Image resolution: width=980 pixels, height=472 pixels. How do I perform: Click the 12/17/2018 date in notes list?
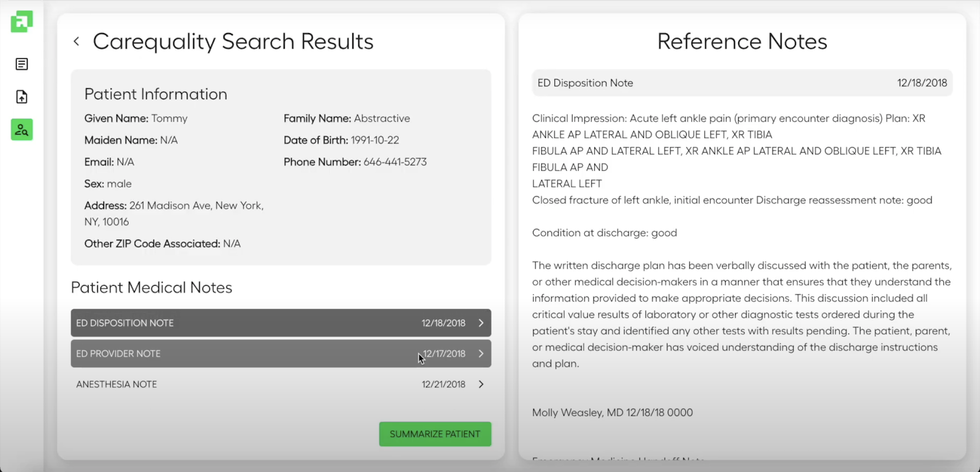[x=444, y=354]
